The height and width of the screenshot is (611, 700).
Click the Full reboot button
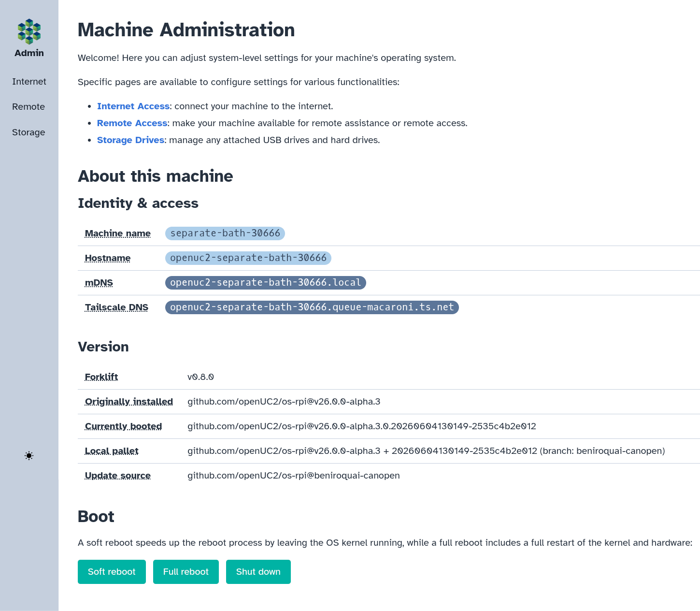186,572
